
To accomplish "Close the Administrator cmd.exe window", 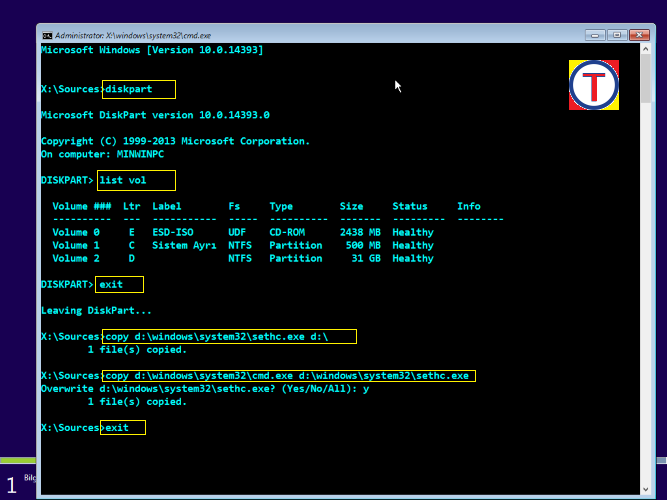I will 639,35.
